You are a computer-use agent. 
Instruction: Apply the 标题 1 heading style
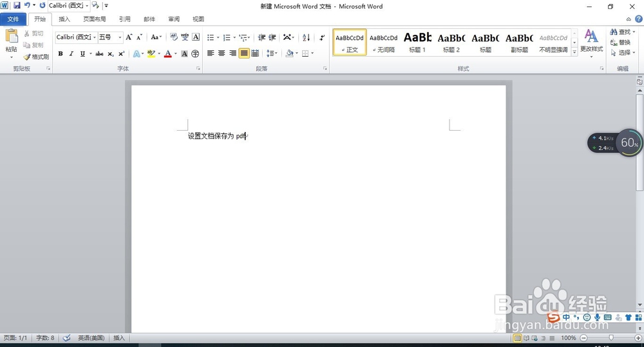[417, 42]
